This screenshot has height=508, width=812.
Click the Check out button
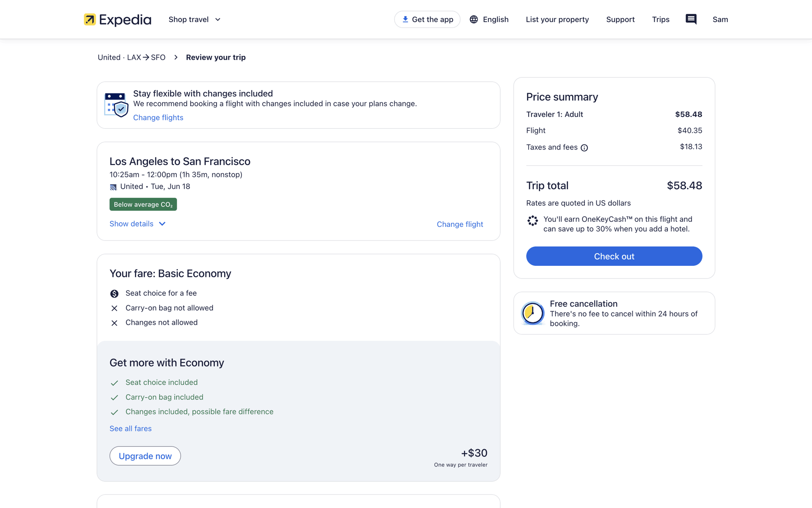(614, 256)
